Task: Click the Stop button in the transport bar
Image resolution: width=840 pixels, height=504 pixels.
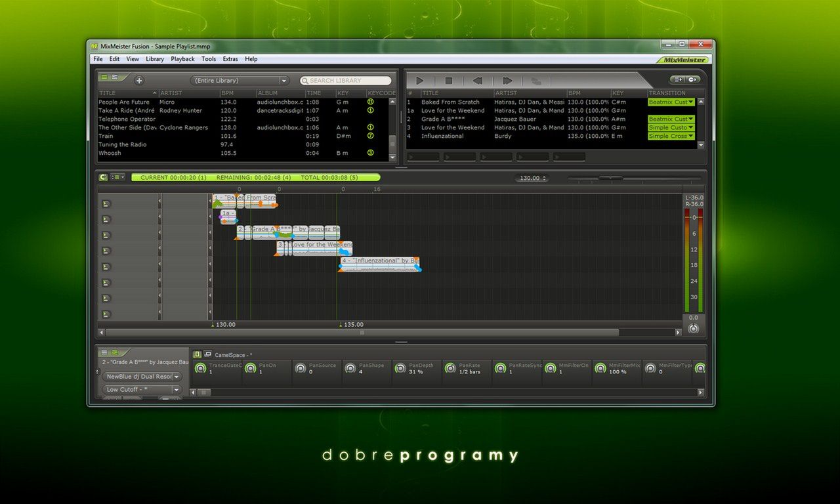Action: pos(449,81)
